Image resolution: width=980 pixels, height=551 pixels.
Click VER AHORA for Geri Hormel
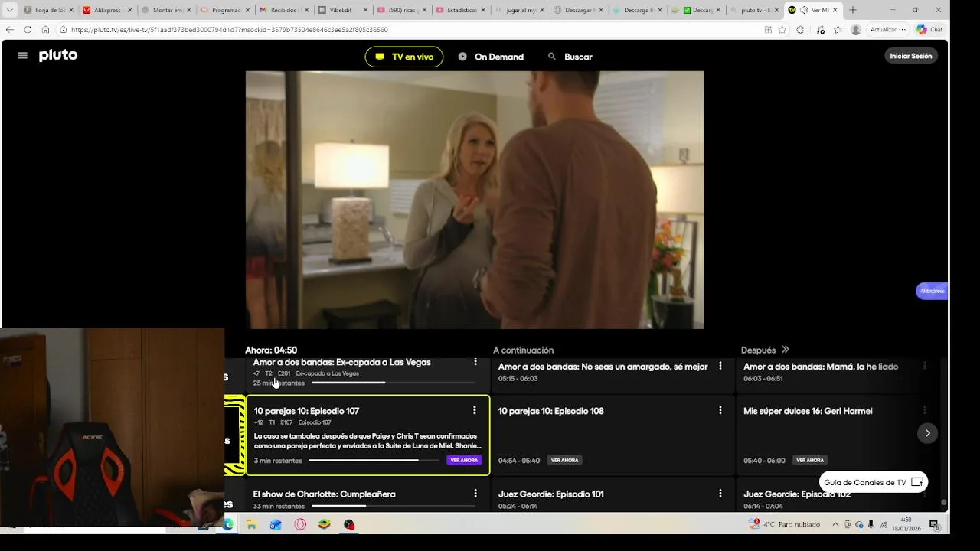pyautogui.click(x=810, y=460)
